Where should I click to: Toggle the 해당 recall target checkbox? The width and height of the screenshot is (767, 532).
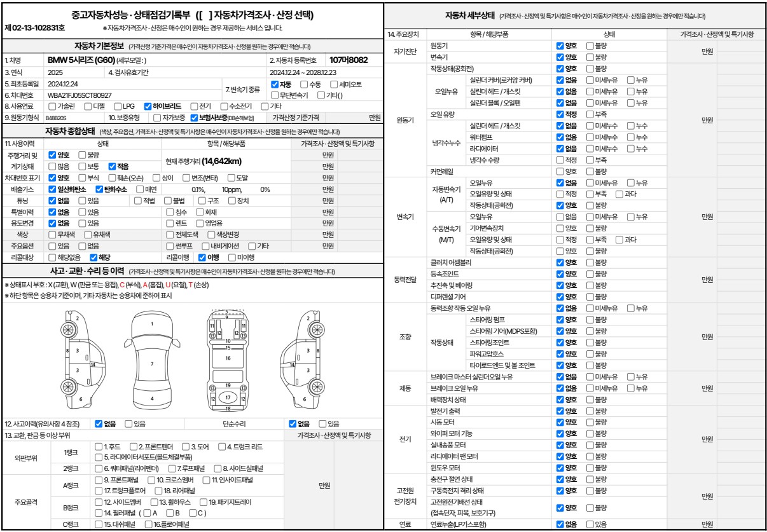click(94, 257)
